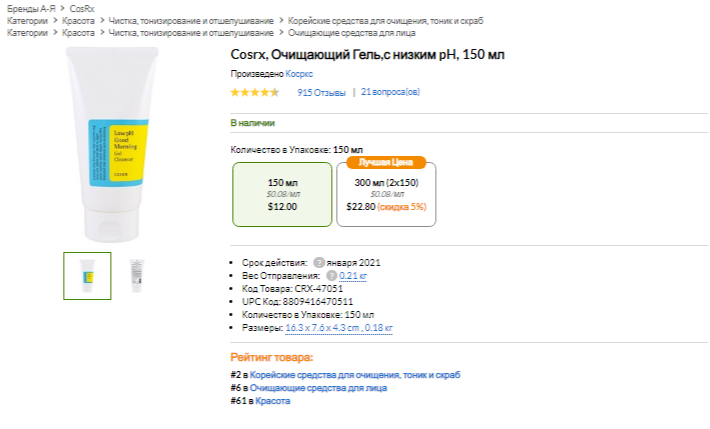Viewport: 710px width, 429px height.
Task: Open #6 ranking Очищающие средства для лица link
Action: point(318,387)
